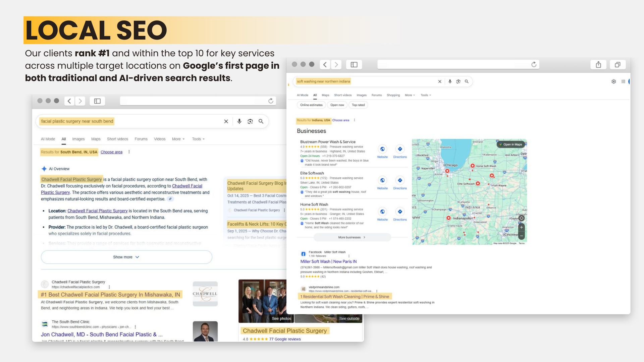Screen dimensions: 644x362
Task: Click 'Online estimates' filter chip
Action: [311, 105]
